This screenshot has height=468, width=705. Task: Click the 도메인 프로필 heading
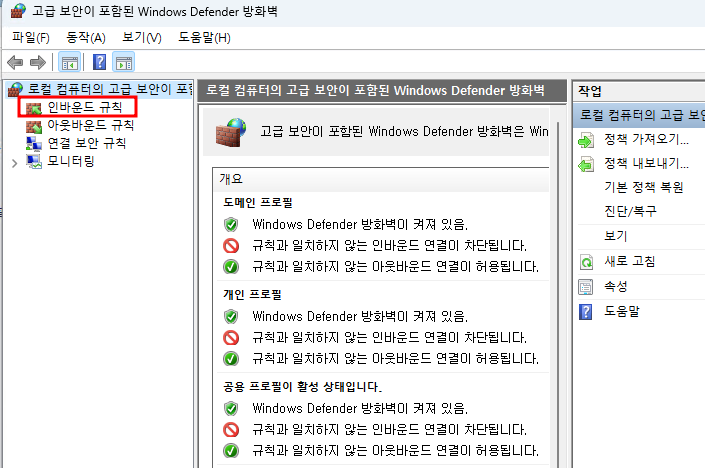pos(258,203)
